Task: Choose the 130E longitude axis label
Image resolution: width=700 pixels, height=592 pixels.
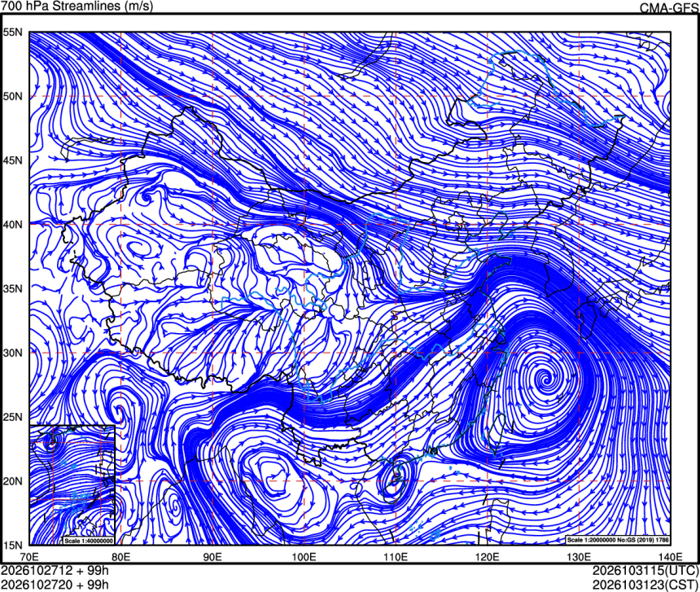Action: pyautogui.click(x=579, y=557)
